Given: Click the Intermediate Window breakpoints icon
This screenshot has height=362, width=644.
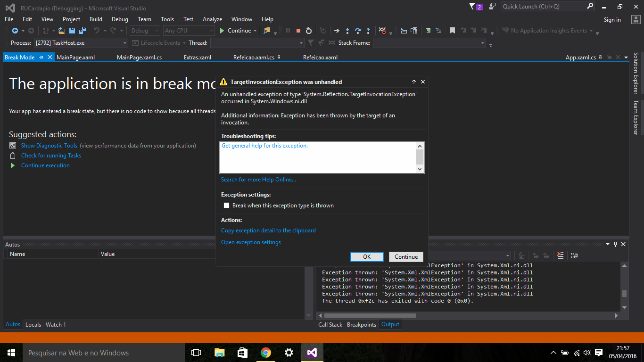Looking at the screenshot, I should click(382, 31).
